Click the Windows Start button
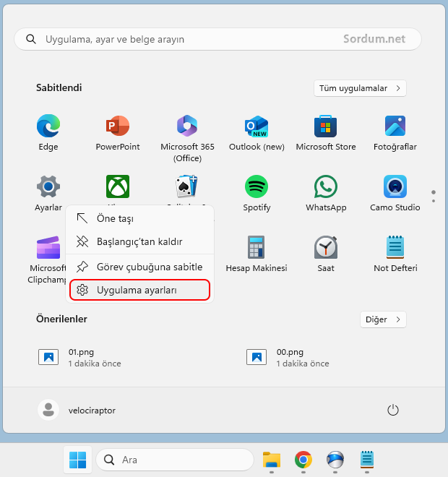Viewport: 448px width, 477px height. pos(77,460)
